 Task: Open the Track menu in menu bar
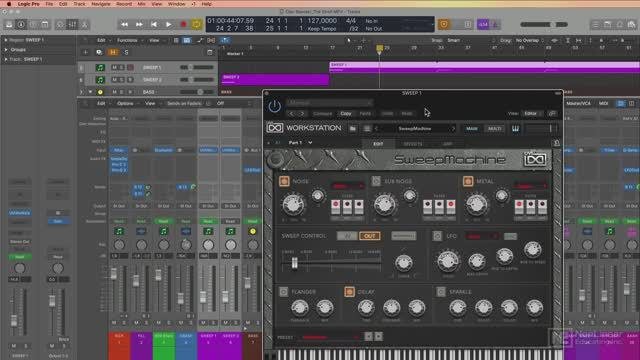[x=79, y=4]
